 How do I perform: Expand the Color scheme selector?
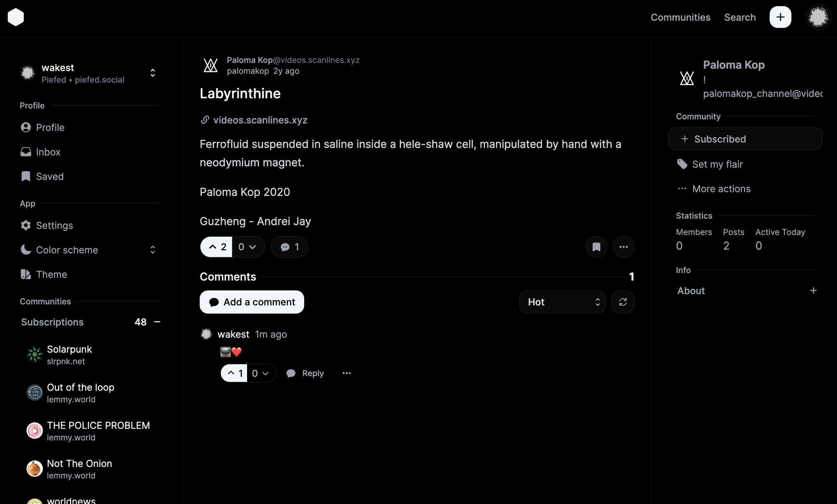89,250
